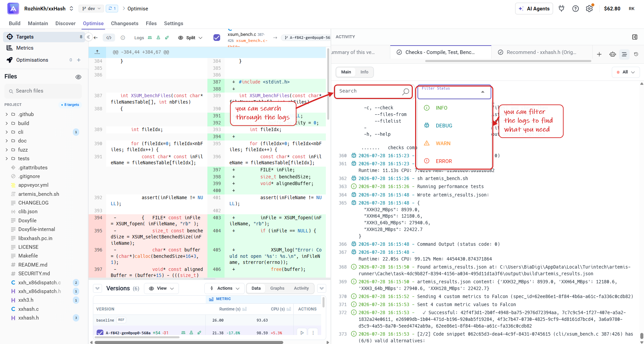Select the INFO filter option
The width and height of the screenshot is (644, 344).
454,108
